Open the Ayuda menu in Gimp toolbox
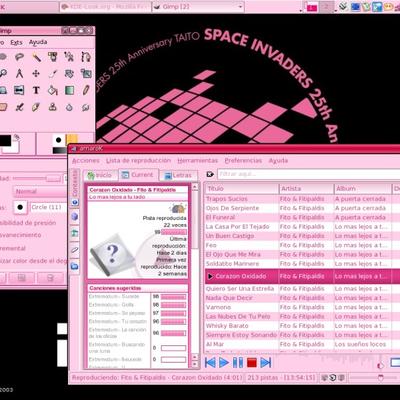The image size is (400, 400). point(38,42)
